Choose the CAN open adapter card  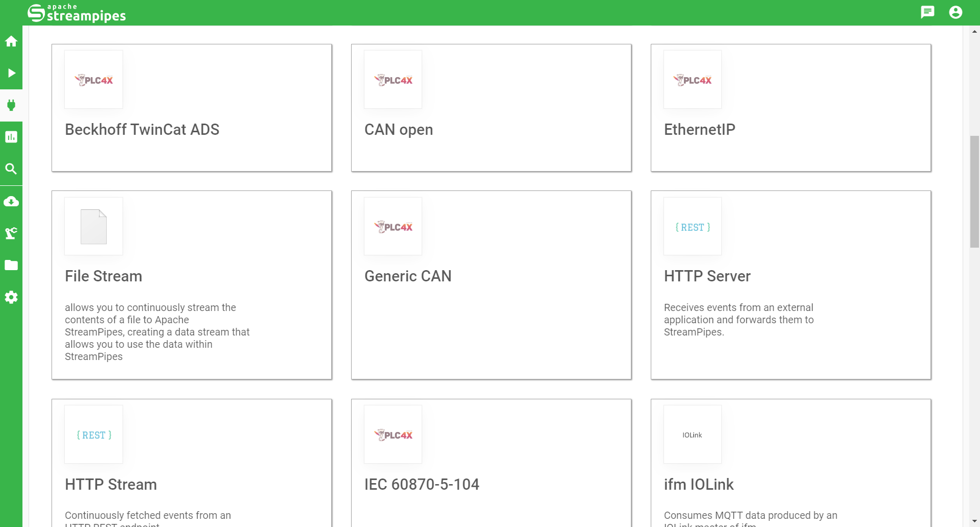coord(491,108)
